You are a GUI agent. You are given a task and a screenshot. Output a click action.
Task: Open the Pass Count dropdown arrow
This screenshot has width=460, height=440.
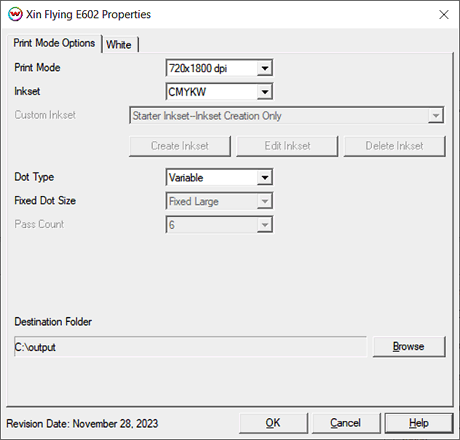click(265, 225)
